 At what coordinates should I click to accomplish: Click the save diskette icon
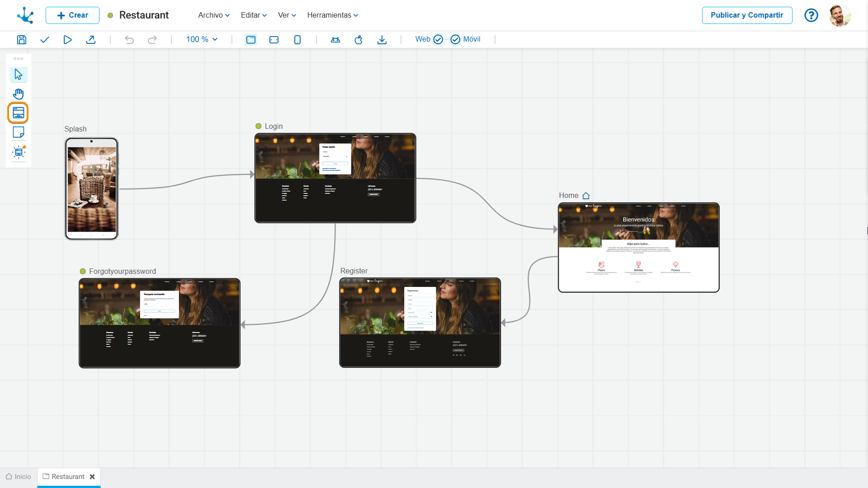tap(21, 40)
